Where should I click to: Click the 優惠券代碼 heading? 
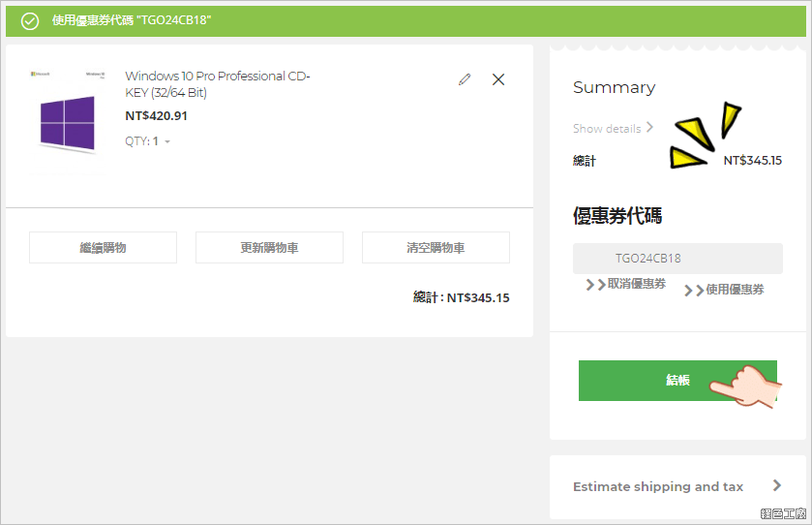[617, 216]
